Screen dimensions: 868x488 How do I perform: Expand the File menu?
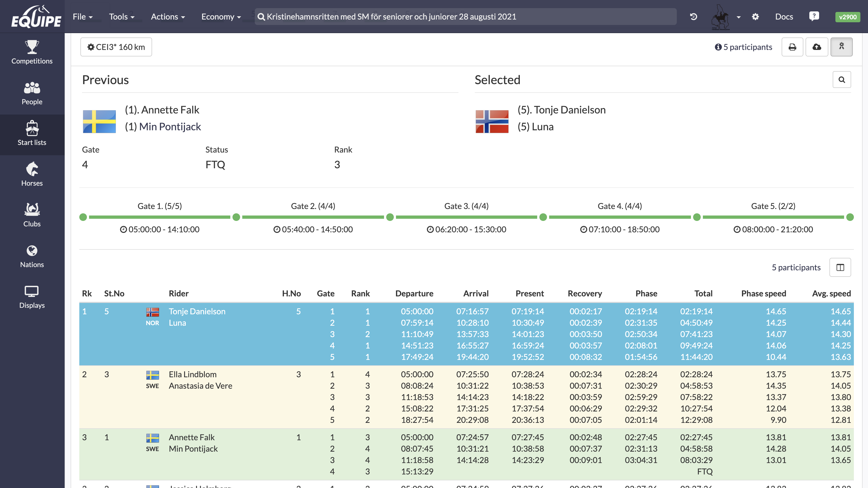83,17
